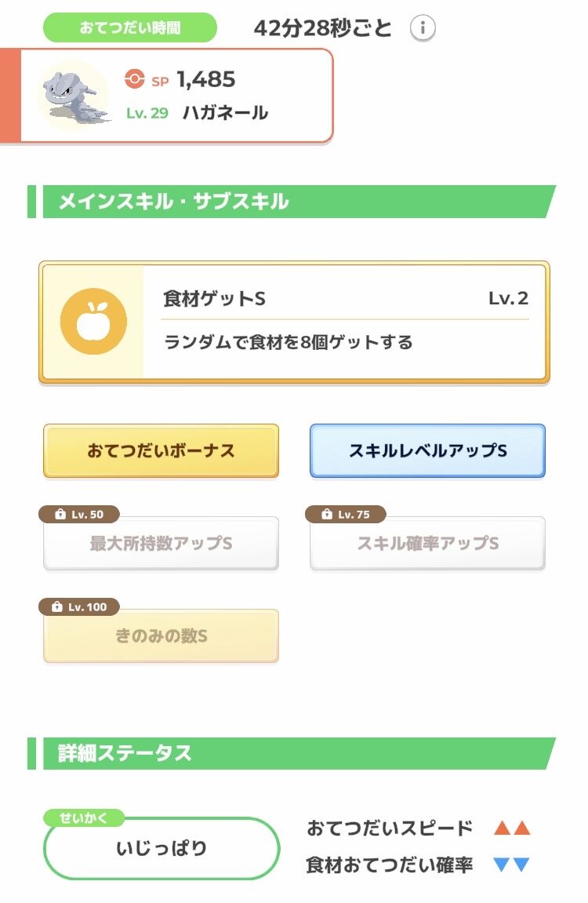
Task: Tap the blue down arrows for 食材おてつだい確率
Action: coord(512,865)
